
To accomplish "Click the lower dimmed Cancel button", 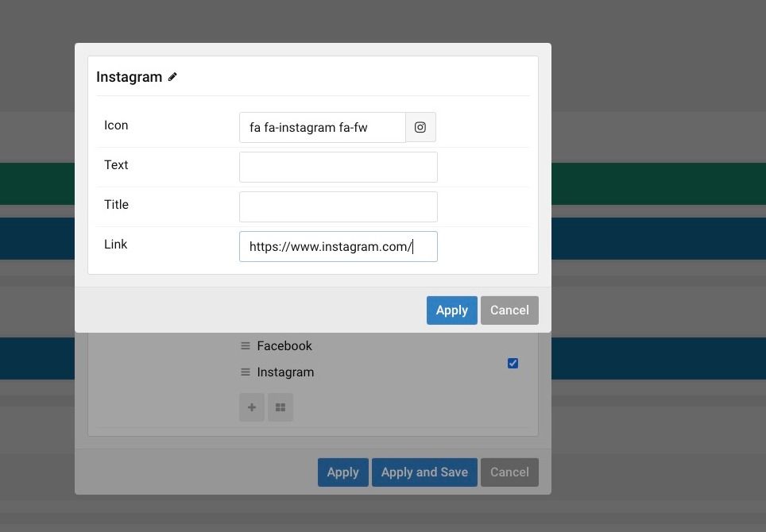I will (x=509, y=472).
